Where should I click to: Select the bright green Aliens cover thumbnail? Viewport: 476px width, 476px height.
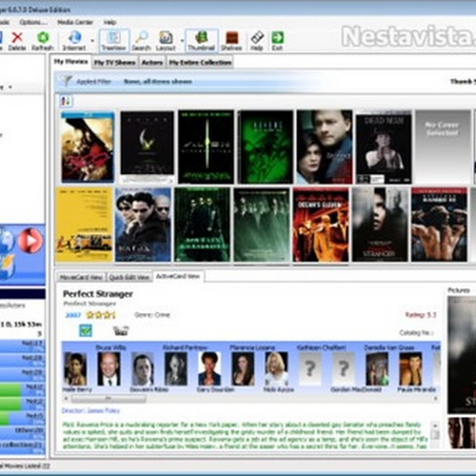(265, 147)
